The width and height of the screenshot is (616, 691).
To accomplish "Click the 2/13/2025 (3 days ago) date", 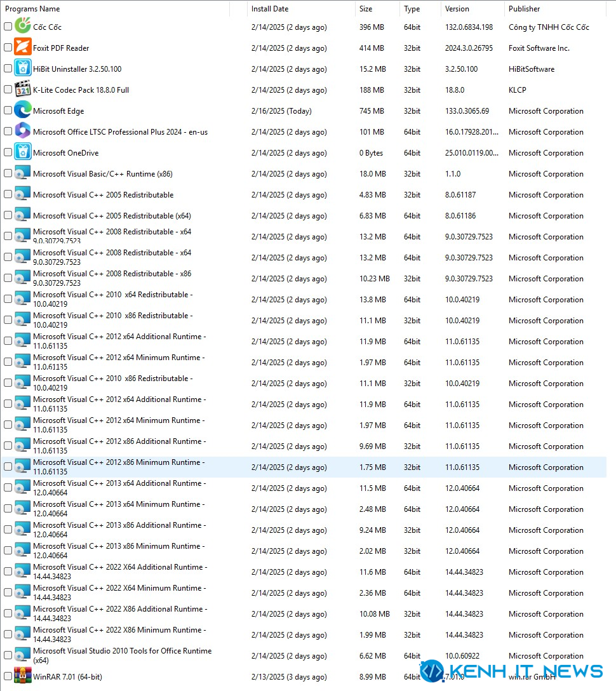I will click(x=289, y=677).
